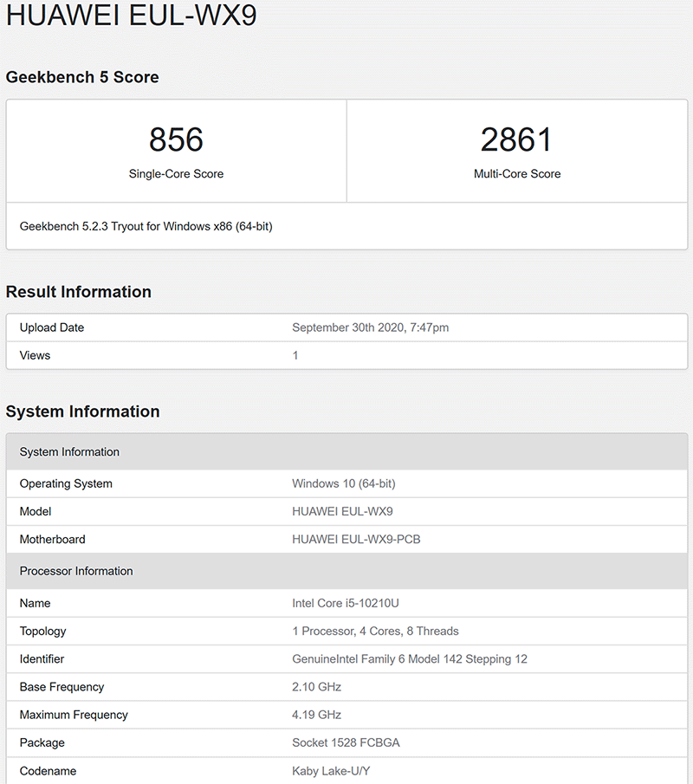Click the Topology row label
The image size is (693, 784).
coord(43,631)
